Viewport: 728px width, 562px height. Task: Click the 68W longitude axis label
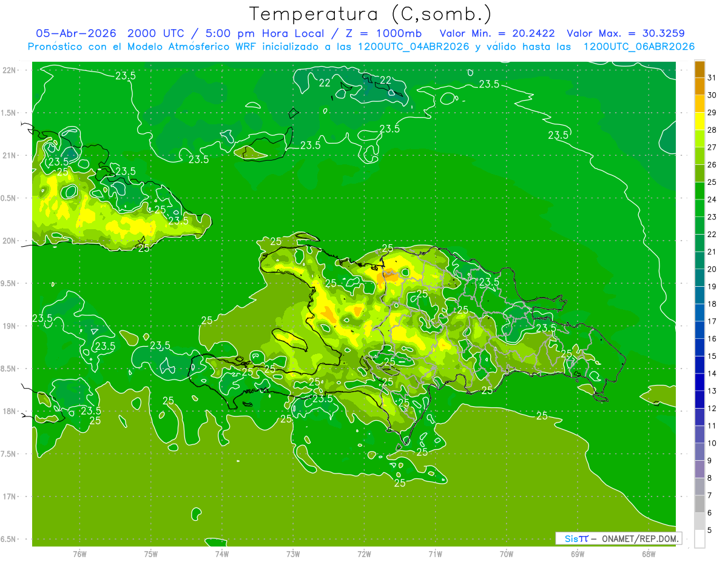[648, 554]
